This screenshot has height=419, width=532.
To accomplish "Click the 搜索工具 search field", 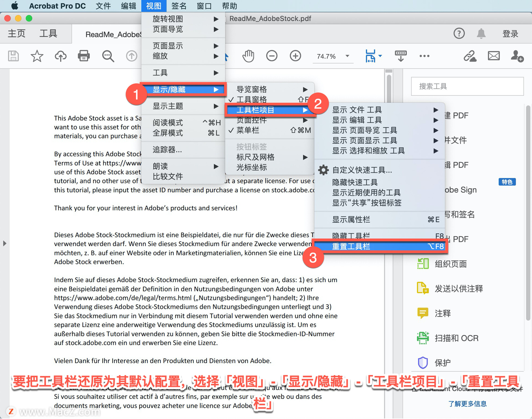I will (467, 86).
